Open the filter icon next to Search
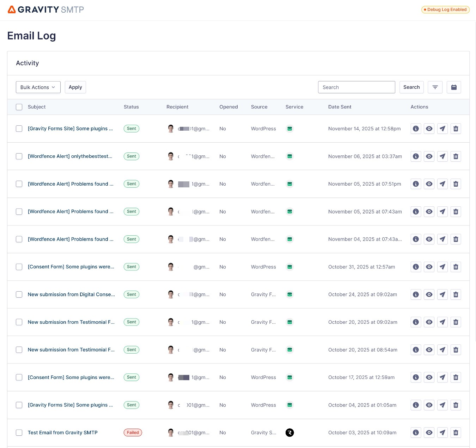The image size is (476, 448). [435, 87]
